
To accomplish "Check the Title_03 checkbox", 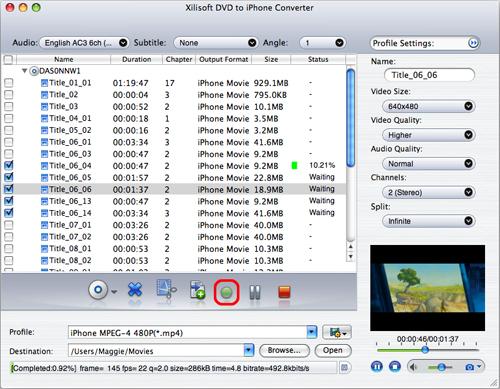I will tap(9, 106).
